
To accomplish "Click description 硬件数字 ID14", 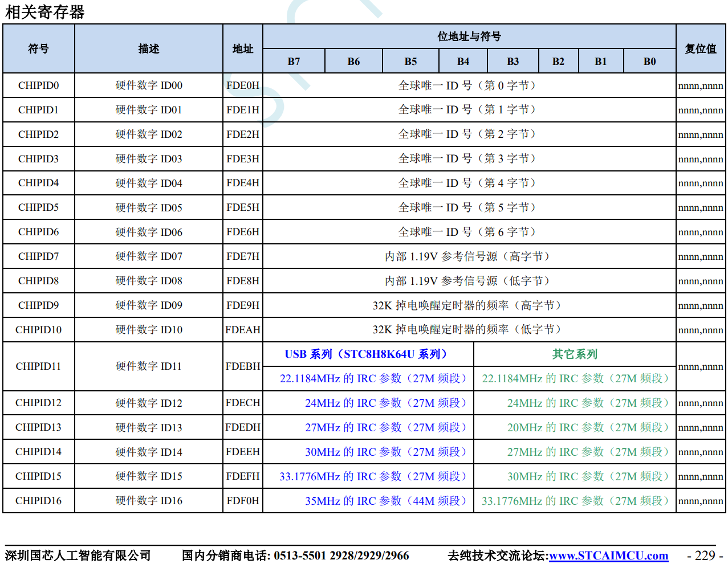I will (149, 452).
